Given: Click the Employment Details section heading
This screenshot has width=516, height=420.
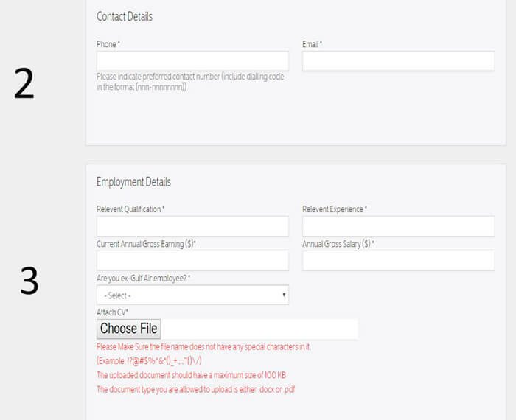Looking at the screenshot, I should click(133, 181).
